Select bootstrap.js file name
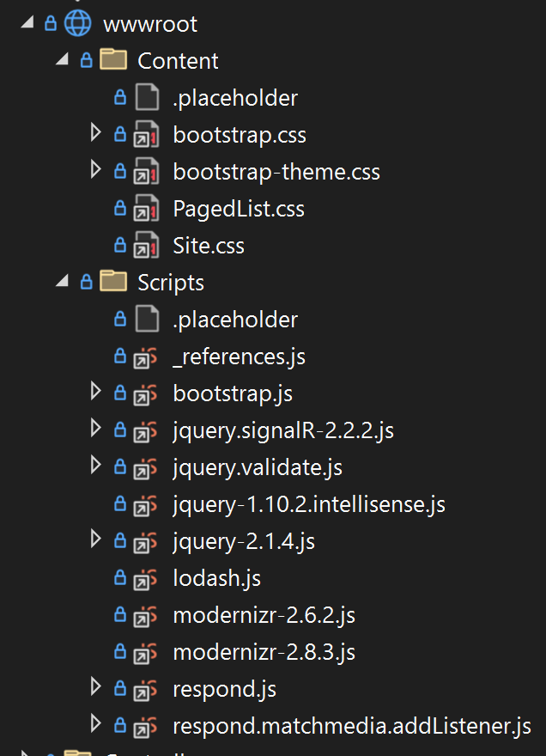The image size is (546, 756). [233, 394]
